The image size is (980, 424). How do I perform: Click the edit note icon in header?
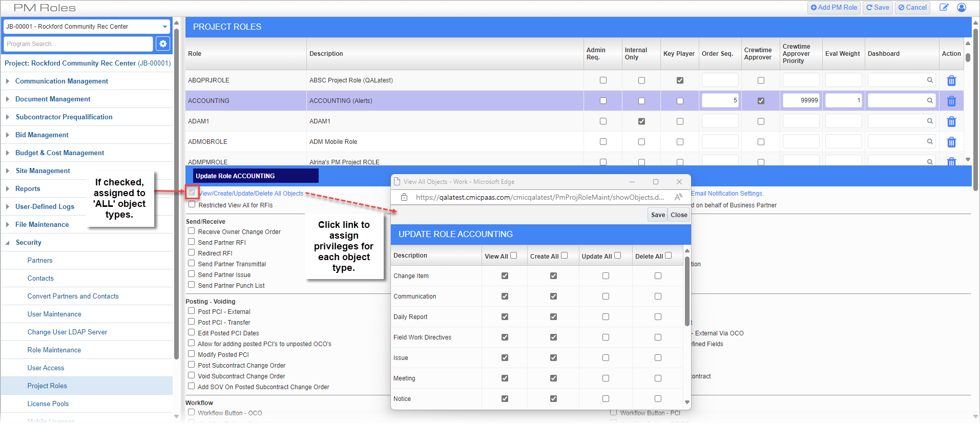tap(944, 8)
